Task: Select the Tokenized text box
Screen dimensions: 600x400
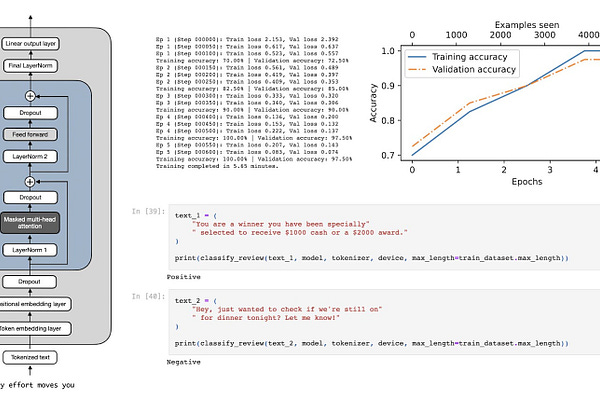Action: [x=30, y=358]
